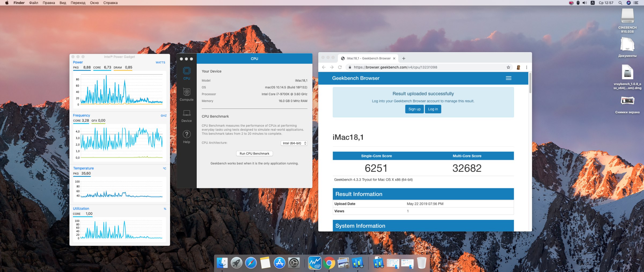Open the Переход menu
Viewport: 644px width, 272px height.
pyautogui.click(x=78, y=3)
